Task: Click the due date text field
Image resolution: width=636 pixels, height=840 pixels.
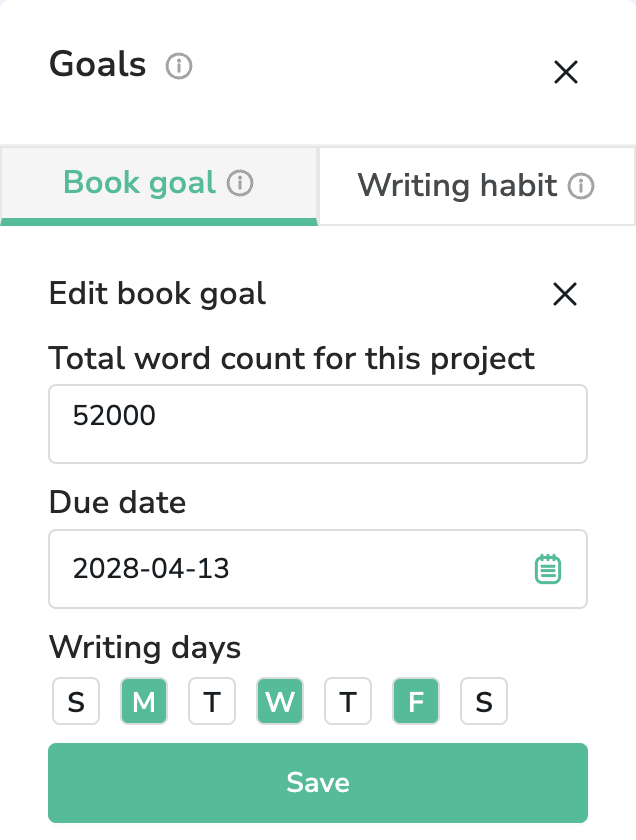Action: 290,569
